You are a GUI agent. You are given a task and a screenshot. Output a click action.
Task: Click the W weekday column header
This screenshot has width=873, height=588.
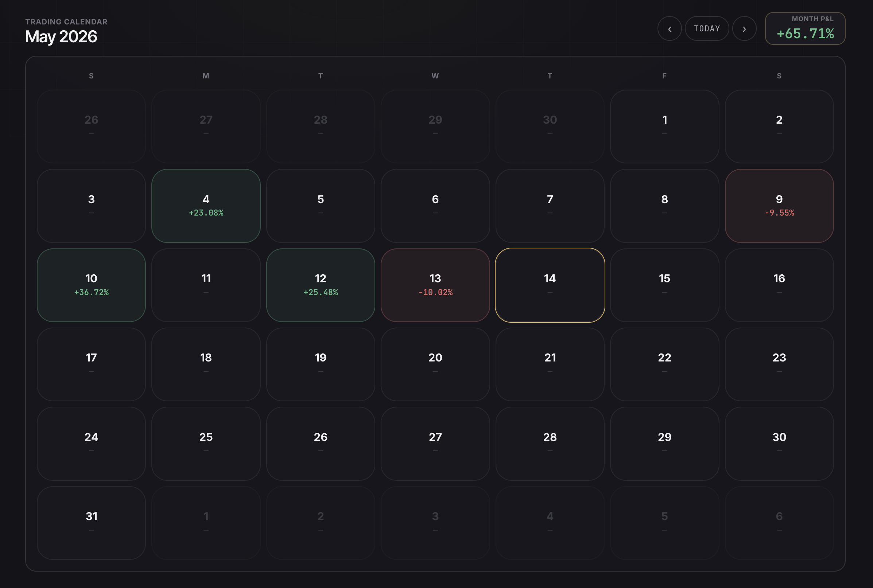435,76
